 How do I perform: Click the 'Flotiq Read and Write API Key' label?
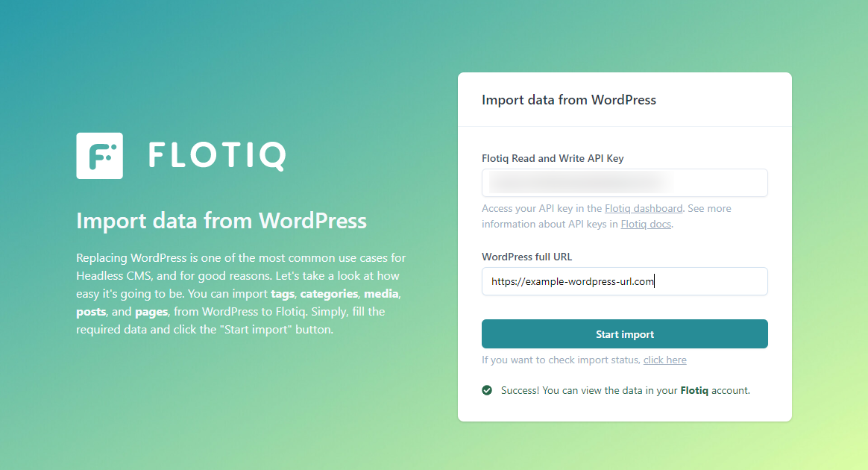(553, 158)
